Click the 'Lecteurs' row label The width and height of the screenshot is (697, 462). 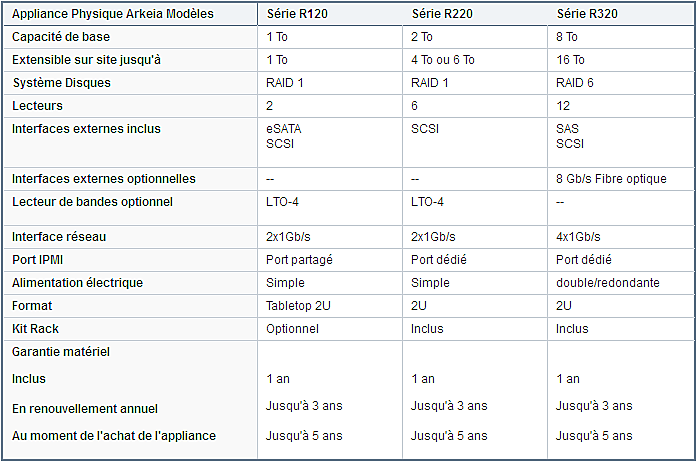37,106
